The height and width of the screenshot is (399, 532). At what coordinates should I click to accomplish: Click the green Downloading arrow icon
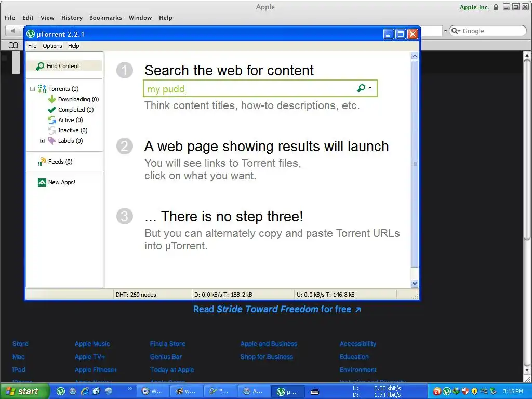pos(52,99)
